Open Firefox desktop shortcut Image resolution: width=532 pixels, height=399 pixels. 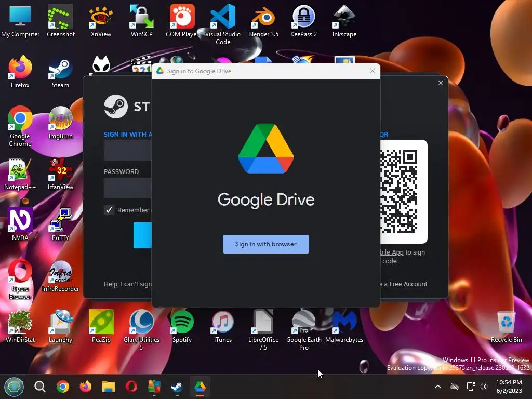pyautogui.click(x=20, y=72)
